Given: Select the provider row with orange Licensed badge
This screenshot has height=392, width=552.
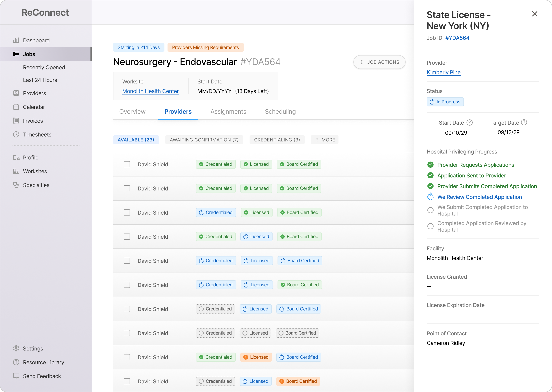Looking at the screenshot, I should point(127,357).
